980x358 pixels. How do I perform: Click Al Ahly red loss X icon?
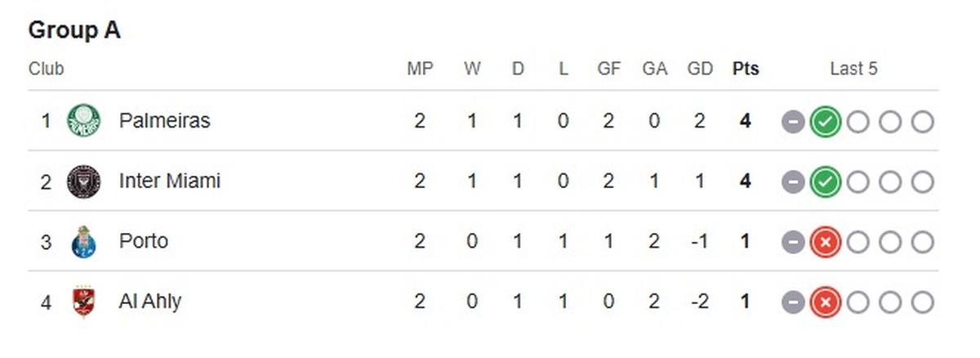pyautogui.click(x=826, y=303)
